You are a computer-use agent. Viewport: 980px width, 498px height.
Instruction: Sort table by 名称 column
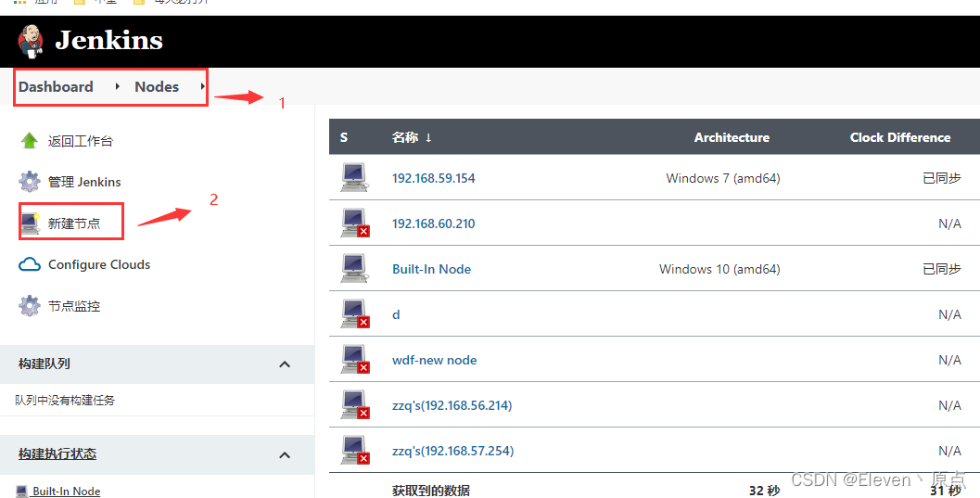(x=412, y=137)
